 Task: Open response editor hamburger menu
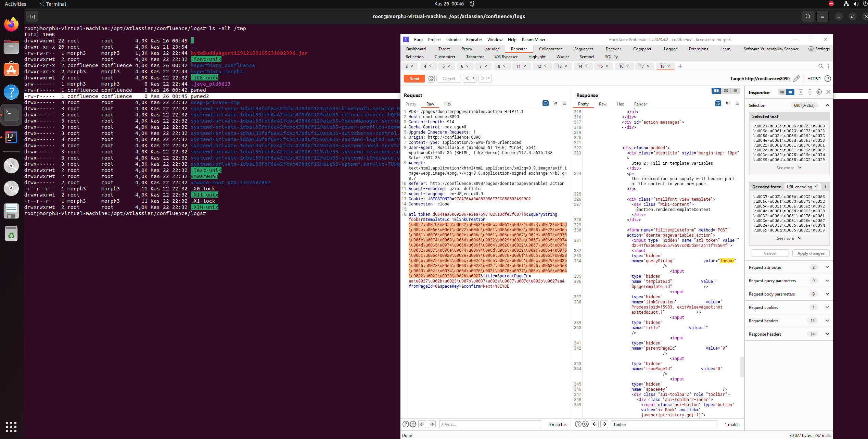[x=737, y=103]
